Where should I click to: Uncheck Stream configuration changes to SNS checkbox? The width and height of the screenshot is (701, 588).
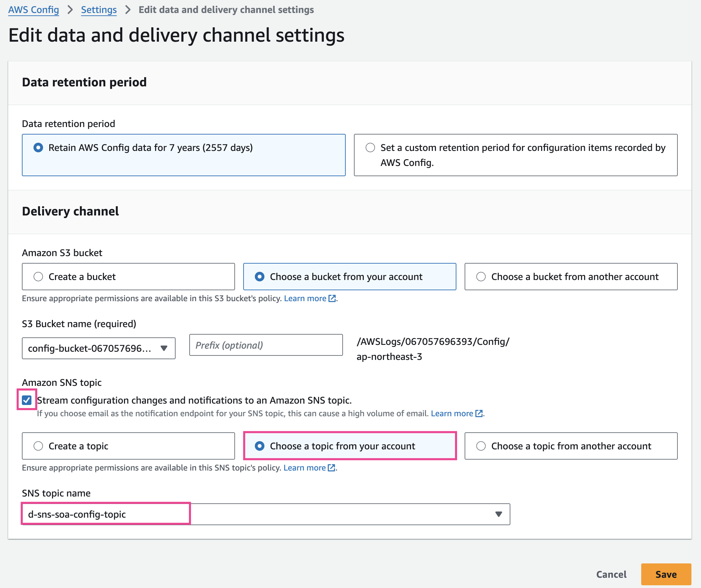pos(27,400)
